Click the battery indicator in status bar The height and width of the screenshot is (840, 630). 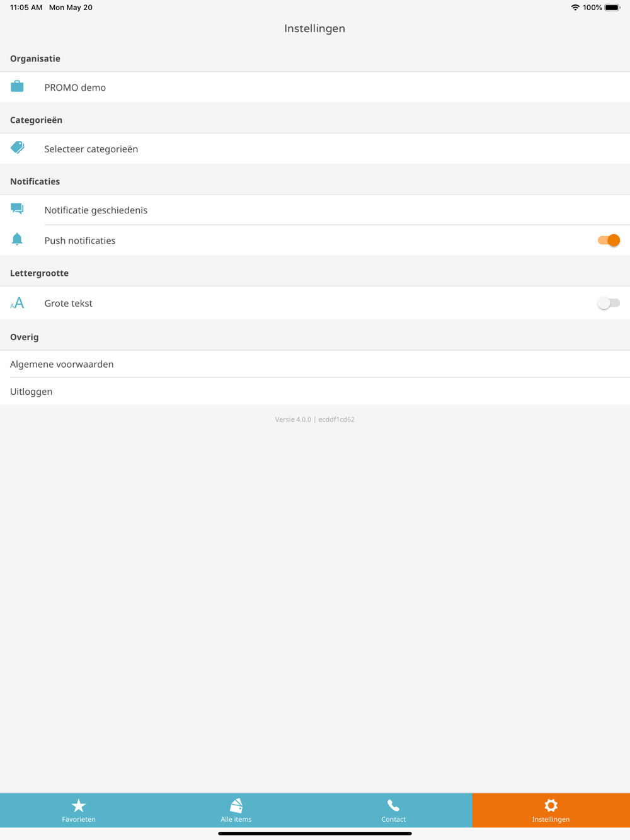(x=612, y=8)
